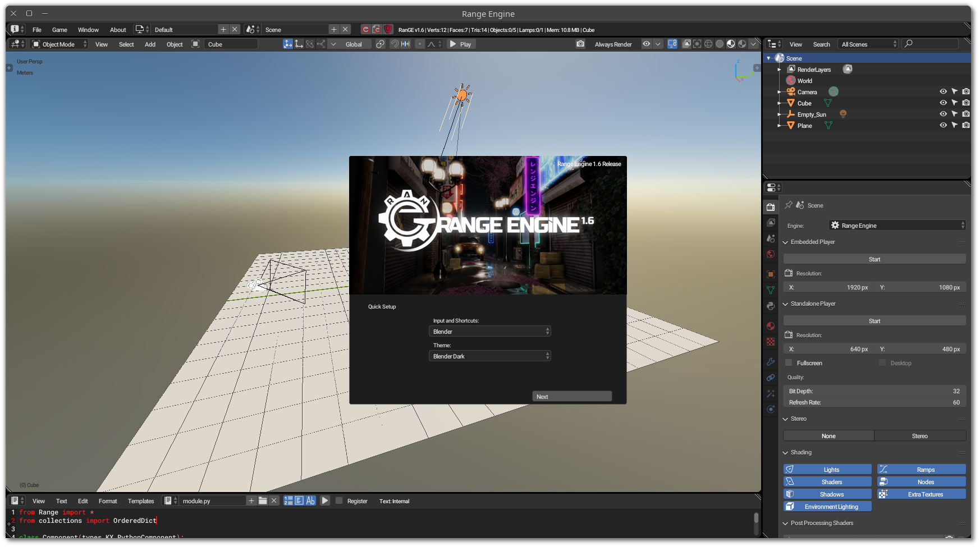The height and width of the screenshot is (547, 980).
Task: Delete the Default screen layout with X
Action: pos(235,29)
